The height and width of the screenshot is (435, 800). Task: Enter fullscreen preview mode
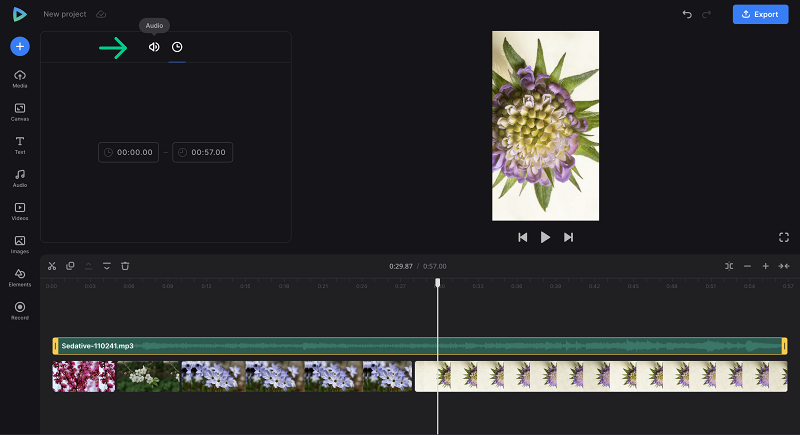tap(784, 237)
